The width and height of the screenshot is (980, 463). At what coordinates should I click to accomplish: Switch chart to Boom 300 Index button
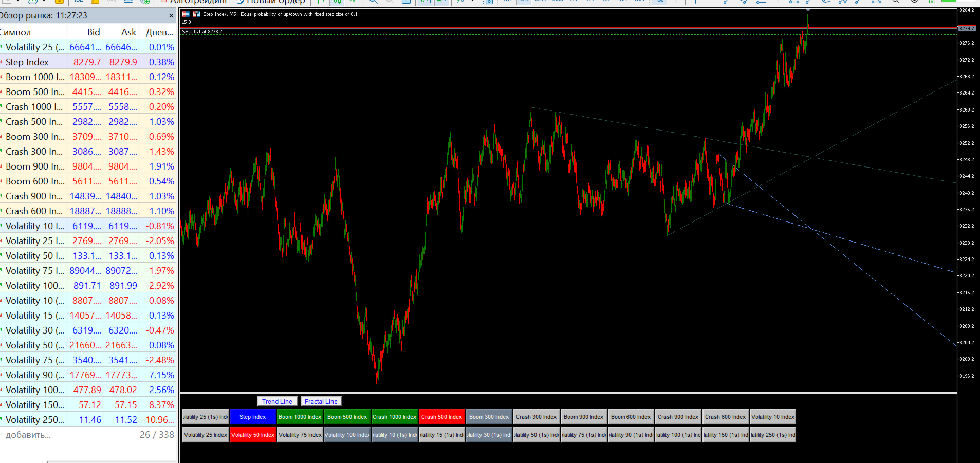coord(489,417)
